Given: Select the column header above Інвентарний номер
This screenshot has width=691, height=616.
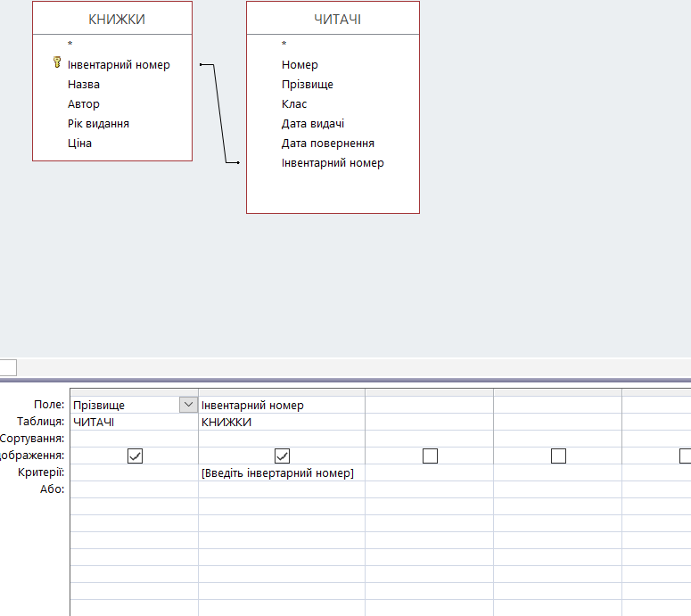Looking at the screenshot, I should point(282,392).
